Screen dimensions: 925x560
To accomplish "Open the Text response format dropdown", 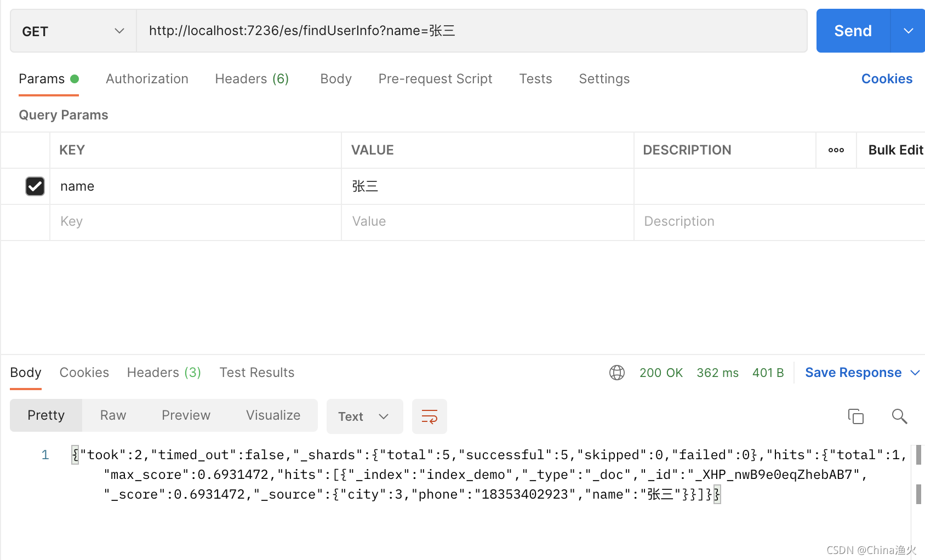I will 364,416.
